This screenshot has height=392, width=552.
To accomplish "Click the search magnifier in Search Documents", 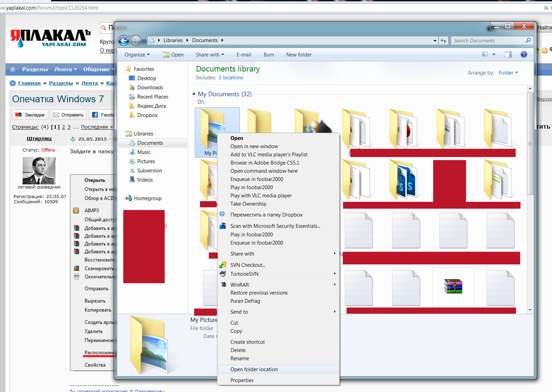I will 528,40.
